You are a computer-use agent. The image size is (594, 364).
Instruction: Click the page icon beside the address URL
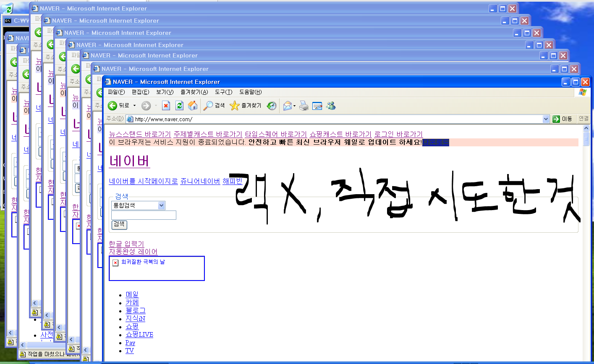click(x=130, y=119)
